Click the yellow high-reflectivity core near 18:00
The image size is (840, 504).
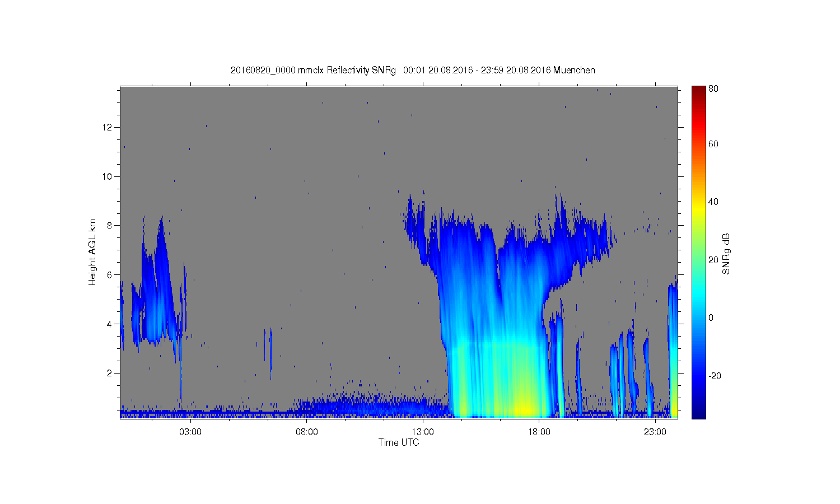click(x=524, y=408)
